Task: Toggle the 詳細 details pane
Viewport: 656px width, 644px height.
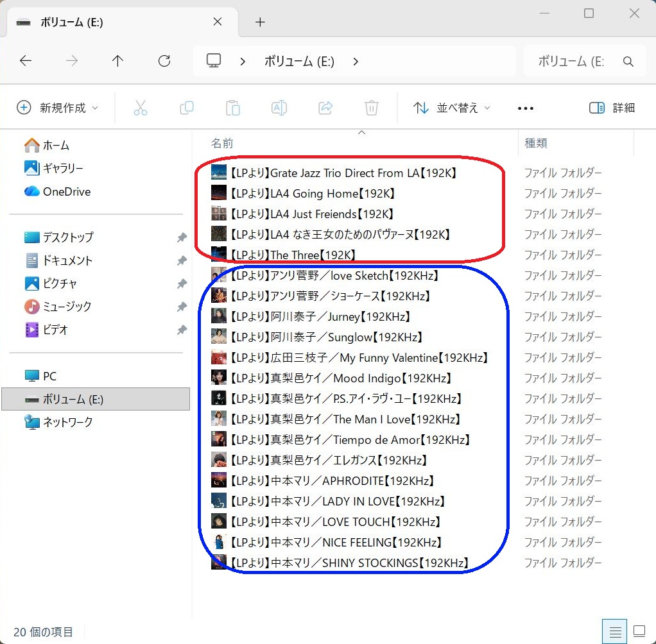Action: (x=612, y=108)
